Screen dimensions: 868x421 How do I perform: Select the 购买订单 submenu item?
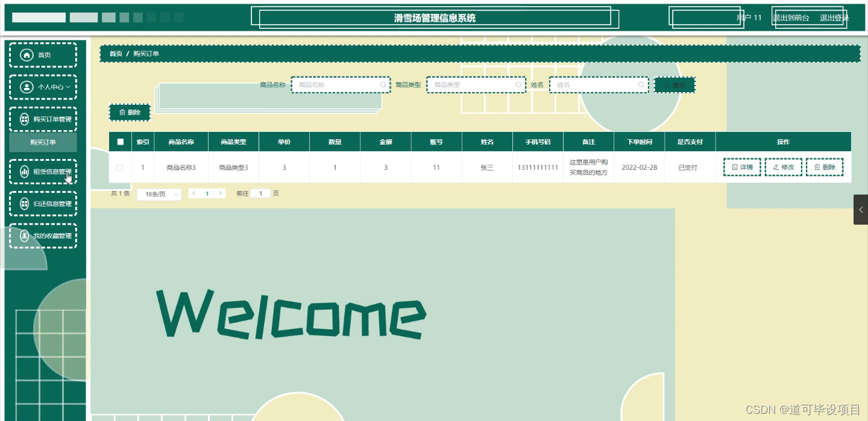(x=43, y=143)
